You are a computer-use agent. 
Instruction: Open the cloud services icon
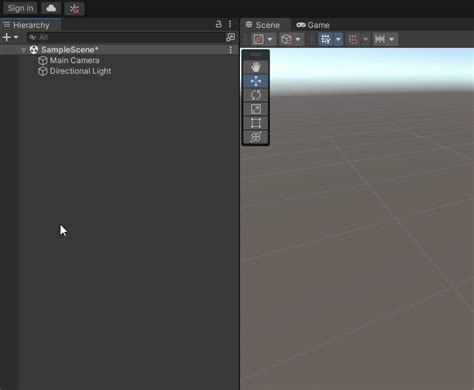click(x=51, y=8)
